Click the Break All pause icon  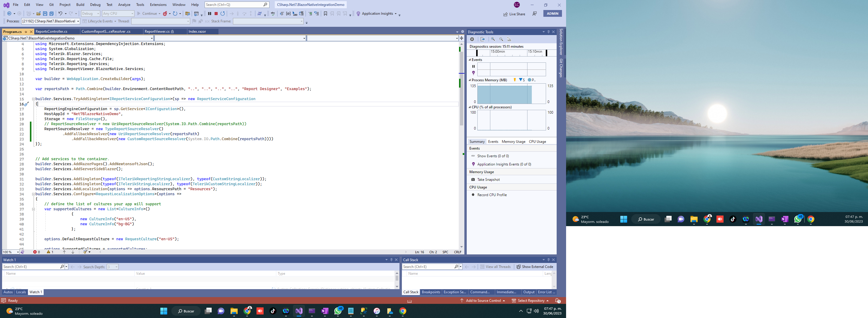(x=210, y=14)
